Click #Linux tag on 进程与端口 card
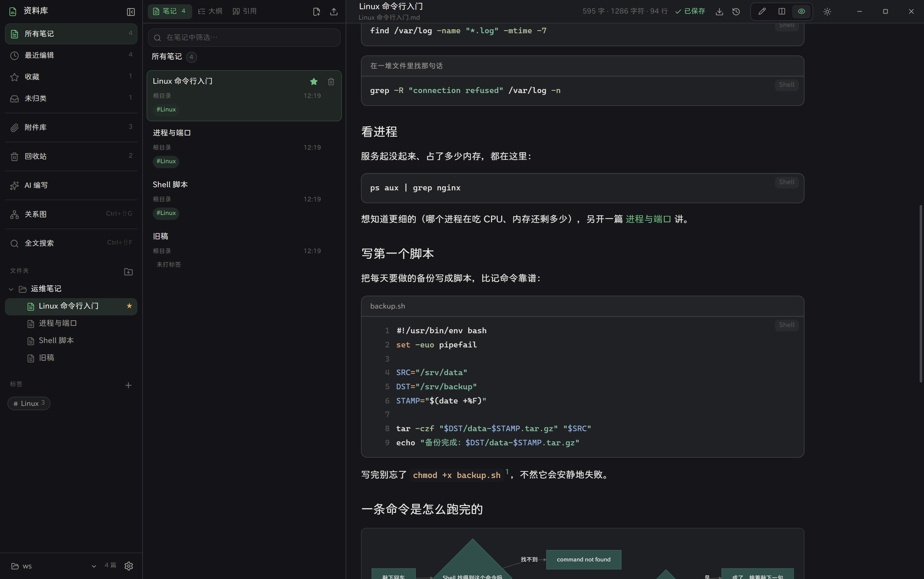 (166, 161)
